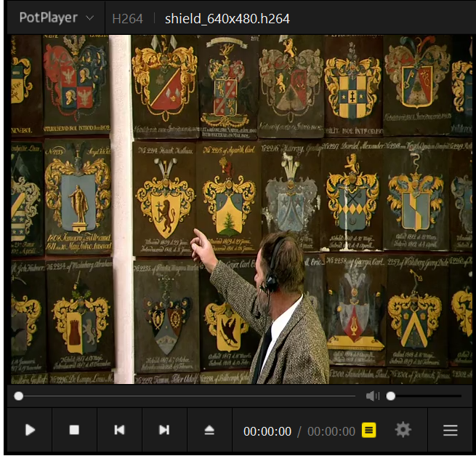Viewport: 476px width, 456px height.
Task: Click the shield_640x480.h264 title
Action: (227, 19)
